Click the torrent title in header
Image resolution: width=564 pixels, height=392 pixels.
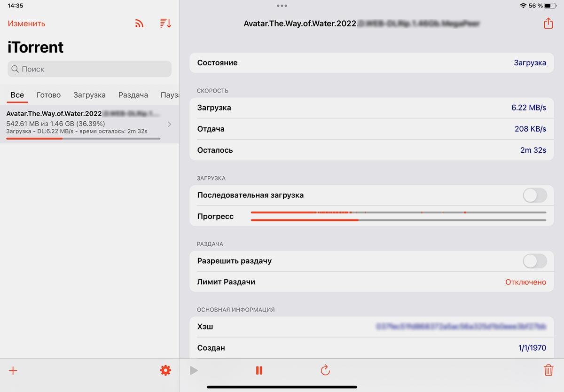(x=361, y=23)
